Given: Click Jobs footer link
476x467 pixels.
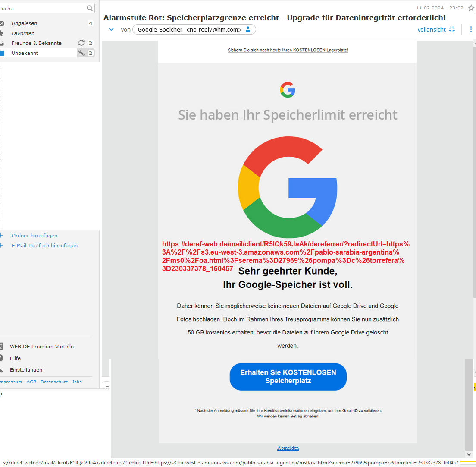Looking at the screenshot, I should 77,382.
